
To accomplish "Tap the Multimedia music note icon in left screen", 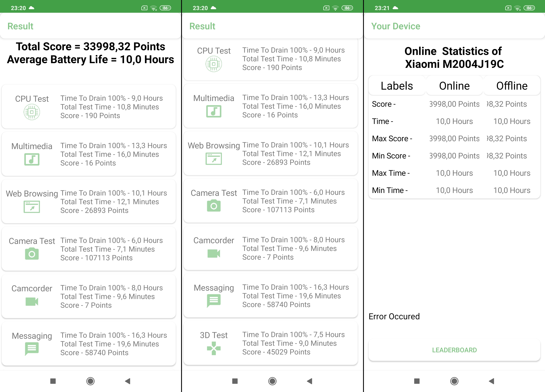I will coord(32,159).
